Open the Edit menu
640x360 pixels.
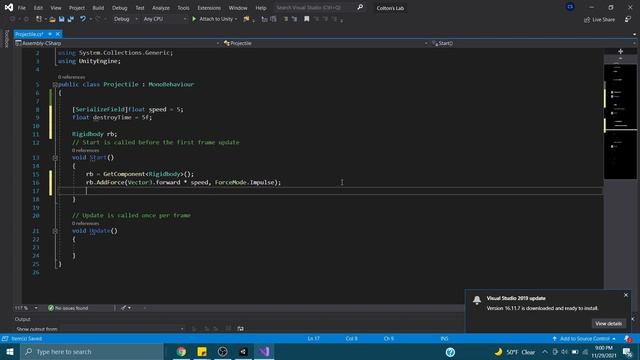[x=38, y=8]
